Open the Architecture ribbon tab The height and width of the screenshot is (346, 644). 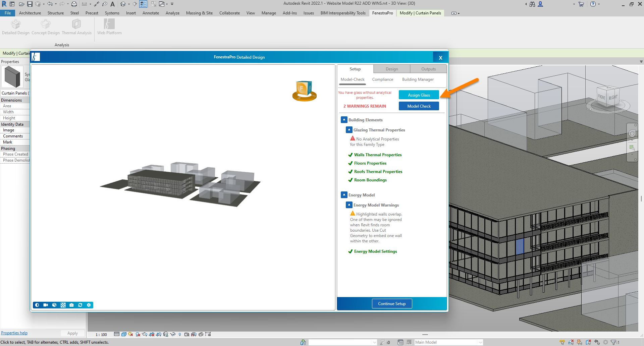(x=30, y=13)
